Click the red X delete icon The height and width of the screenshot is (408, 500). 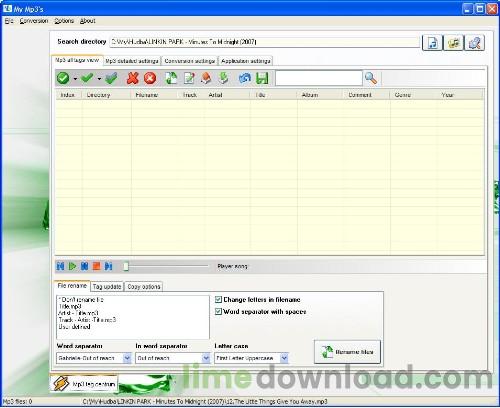click(132, 78)
